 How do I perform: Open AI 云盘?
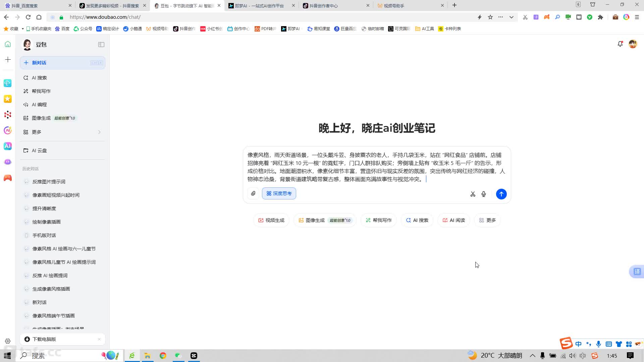point(39,150)
